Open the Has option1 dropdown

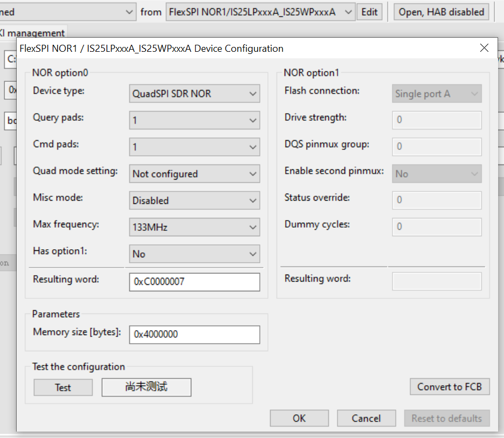pyautogui.click(x=195, y=254)
